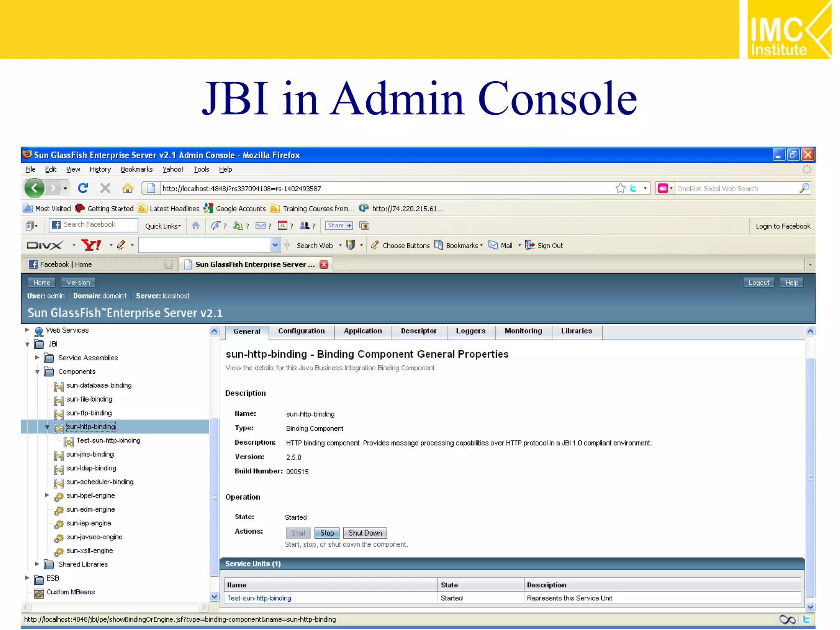
Task: Select sun-xslt-engine in the tree
Action: 90,551
